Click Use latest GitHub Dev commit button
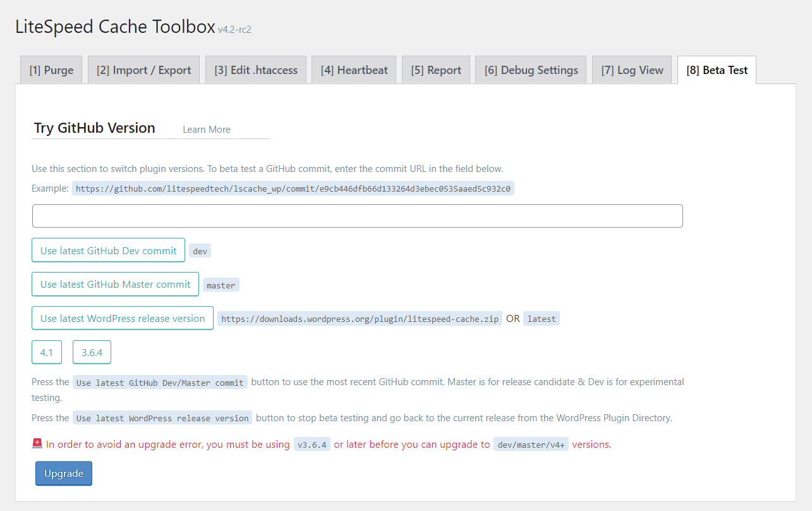Screen dimensions: 812x511 point(108,250)
